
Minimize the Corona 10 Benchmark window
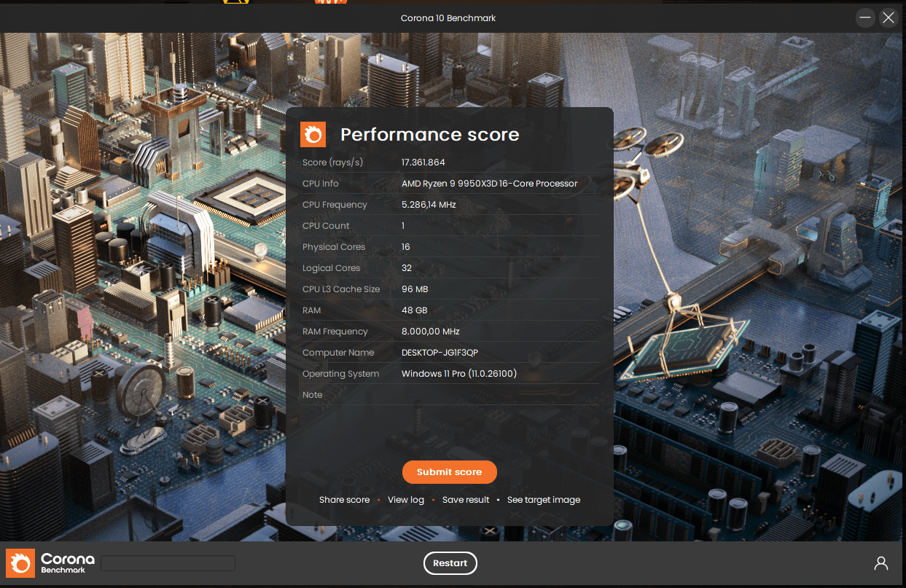tap(865, 17)
